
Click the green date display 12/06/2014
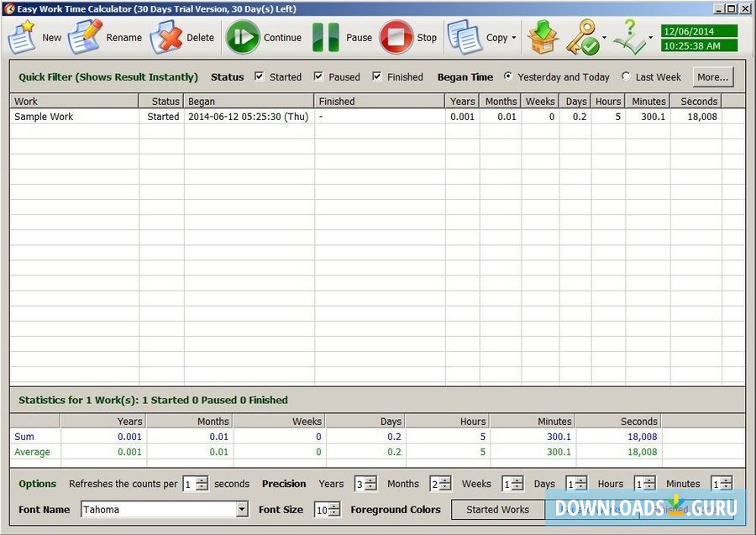click(699, 31)
